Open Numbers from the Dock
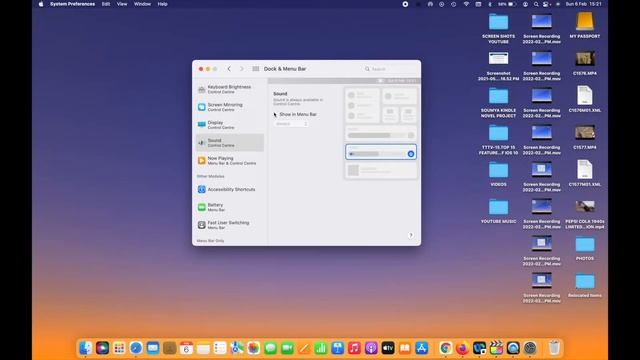The image size is (640, 360). coord(320,348)
